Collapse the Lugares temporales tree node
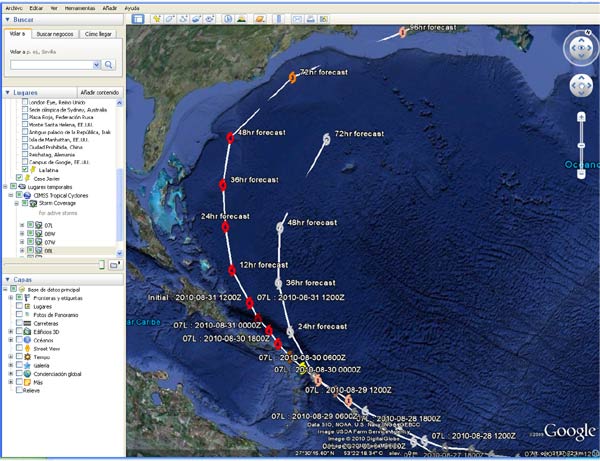This screenshot has width=600, height=461. tap(6, 187)
